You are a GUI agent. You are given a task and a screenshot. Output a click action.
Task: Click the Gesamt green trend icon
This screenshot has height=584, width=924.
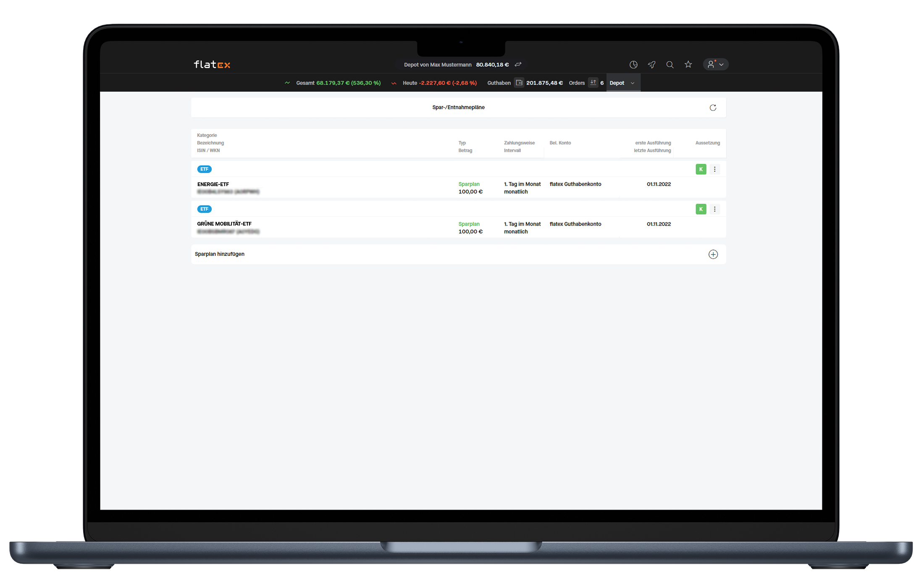(287, 83)
